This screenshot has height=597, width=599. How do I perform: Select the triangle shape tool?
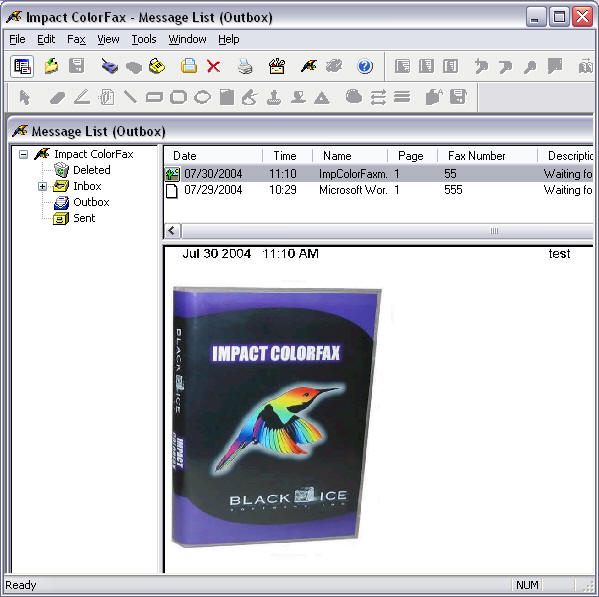coord(322,98)
